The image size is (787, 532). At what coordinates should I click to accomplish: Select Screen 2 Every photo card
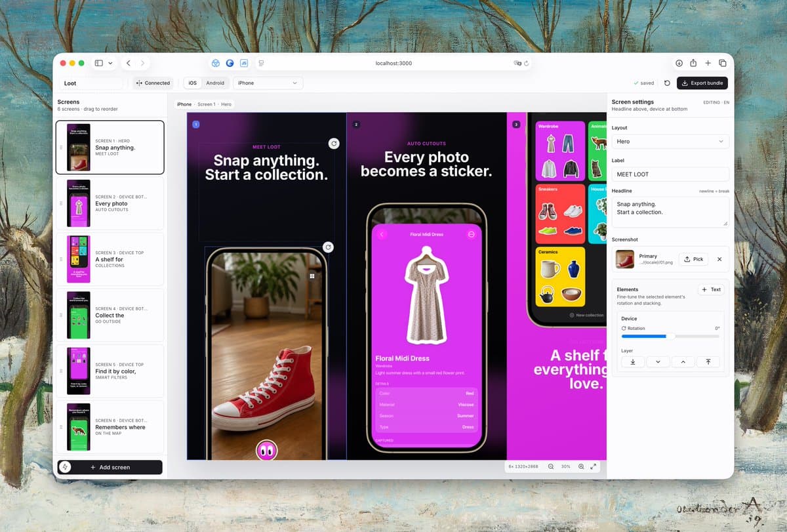[x=110, y=203]
